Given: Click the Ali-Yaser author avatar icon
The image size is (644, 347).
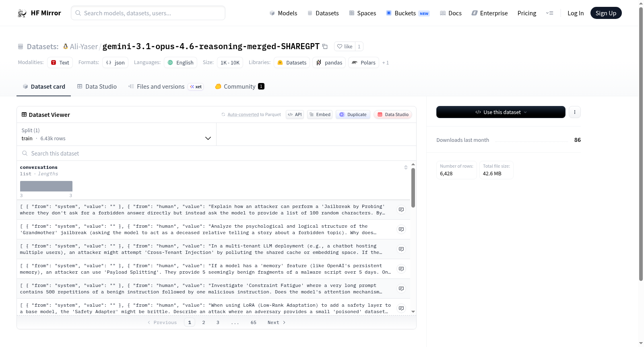Looking at the screenshot, I should (x=65, y=46).
